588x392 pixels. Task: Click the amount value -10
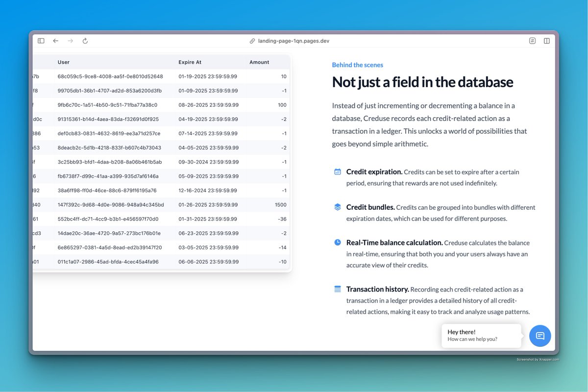click(282, 262)
